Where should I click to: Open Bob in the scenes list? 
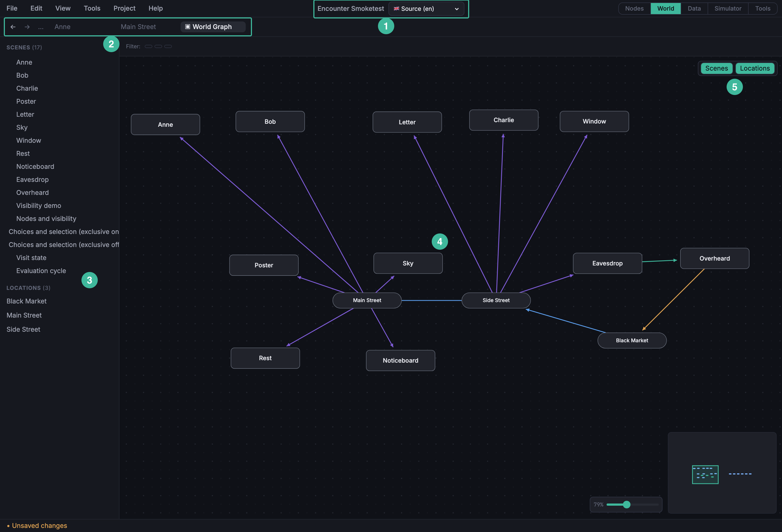[22, 75]
